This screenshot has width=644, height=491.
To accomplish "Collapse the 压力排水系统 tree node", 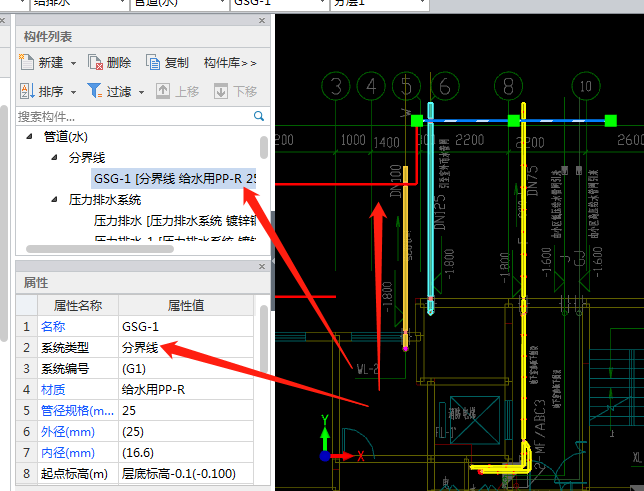I will click(x=54, y=200).
